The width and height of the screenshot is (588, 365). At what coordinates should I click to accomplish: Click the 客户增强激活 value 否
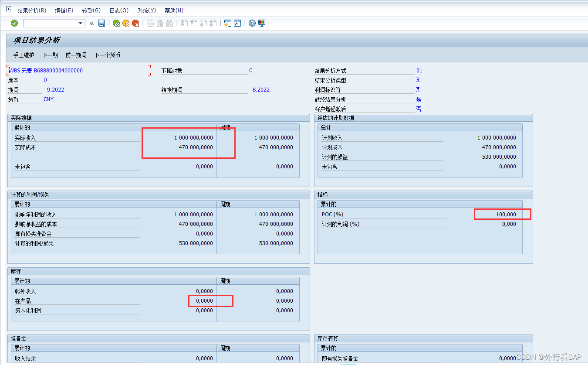419,109
